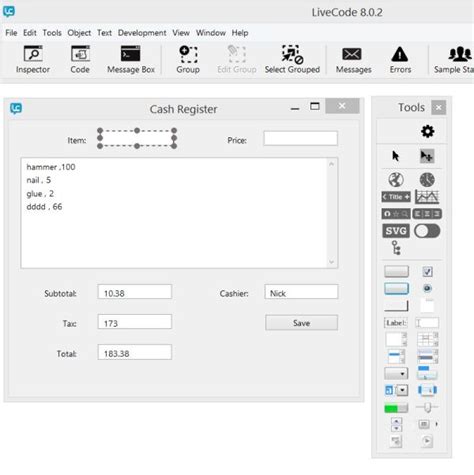Open the Inspector from the toolbar
The image size is (474, 475).
pyautogui.click(x=33, y=59)
